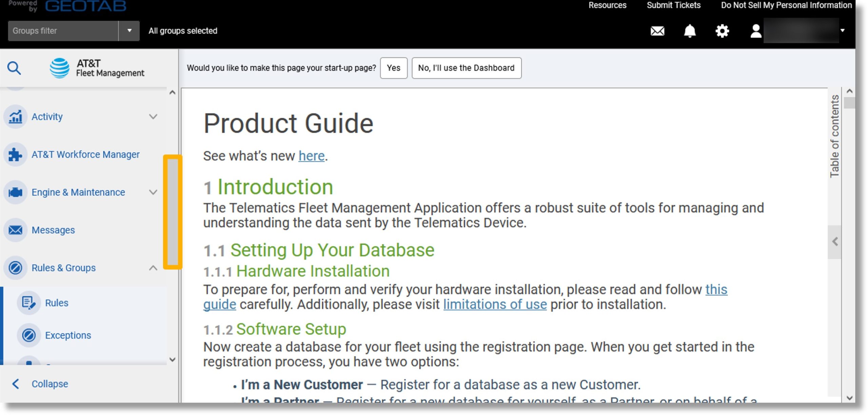Open Do Not Sell My Personal Information
The height and width of the screenshot is (415, 868).
tap(786, 5)
